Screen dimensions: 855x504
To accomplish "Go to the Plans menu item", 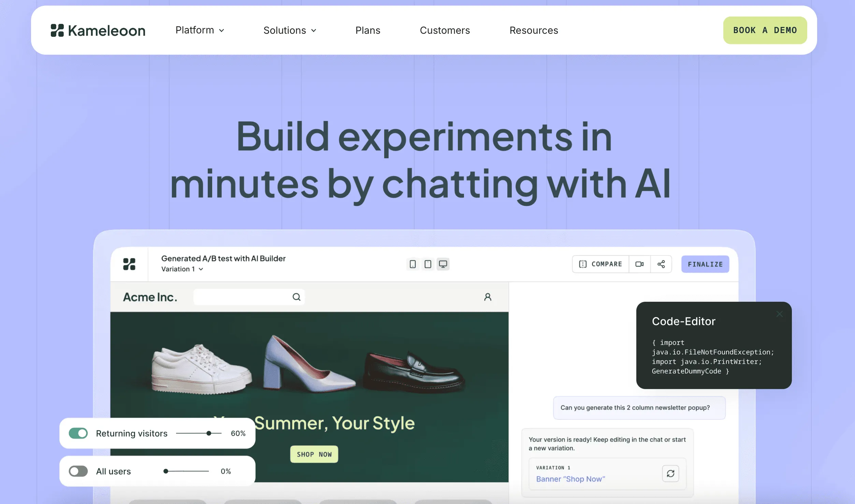I will click(x=368, y=30).
